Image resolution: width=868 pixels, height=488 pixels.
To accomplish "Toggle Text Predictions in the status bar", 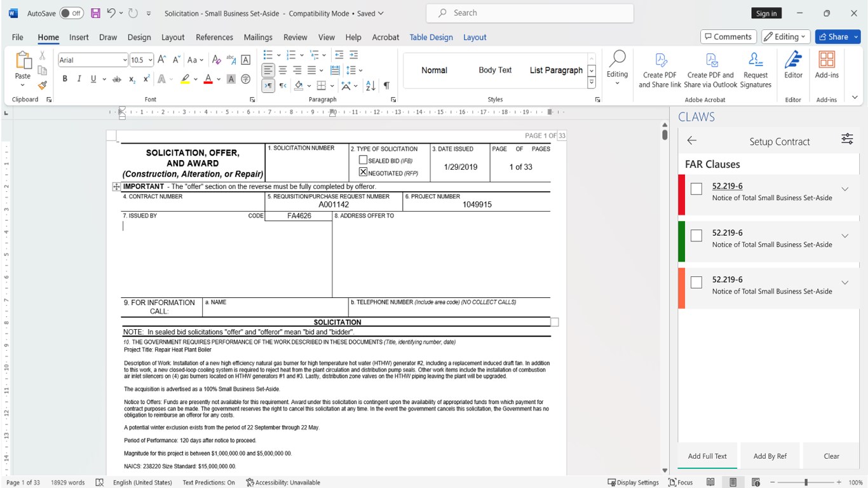I will pos(208,482).
